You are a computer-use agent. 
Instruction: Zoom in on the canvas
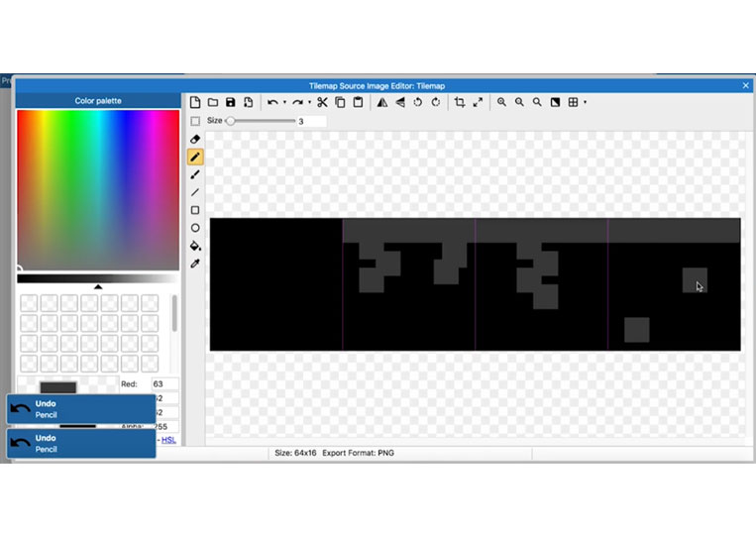(x=501, y=102)
